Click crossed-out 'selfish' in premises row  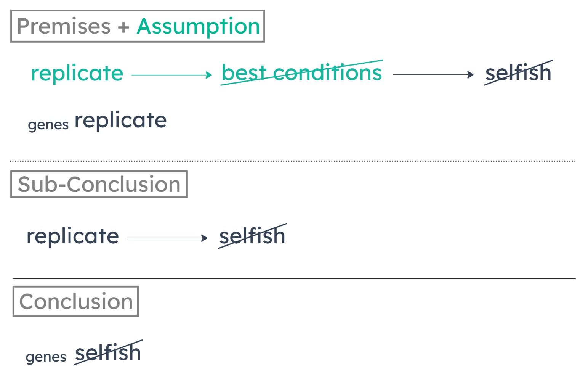point(518,72)
